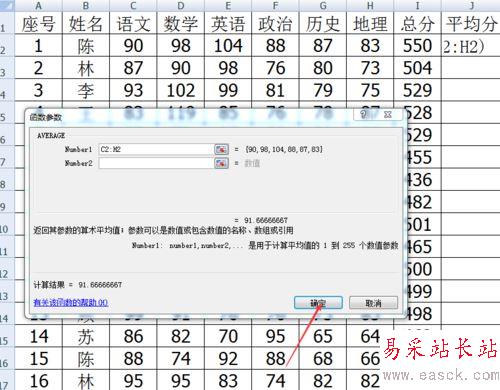The width and height of the screenshot is (500, 390).
Task: Click the total score cell 550
Action: (417, 45)
